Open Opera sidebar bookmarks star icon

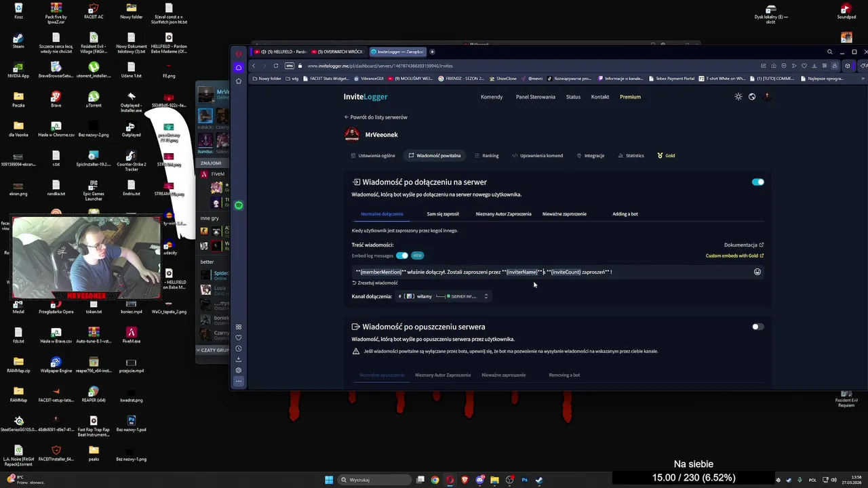239,81
